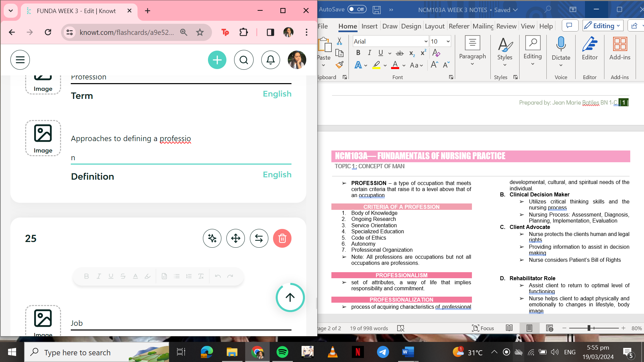Open underline style dropdown arrow
Viewport: 644px width, 362px height.
389,53
